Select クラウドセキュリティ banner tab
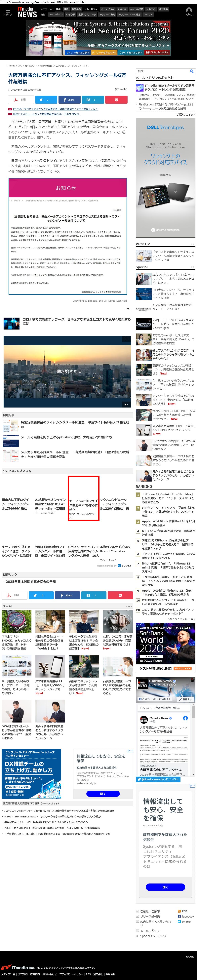Screen dimensions: 197x980 [131, 53]
